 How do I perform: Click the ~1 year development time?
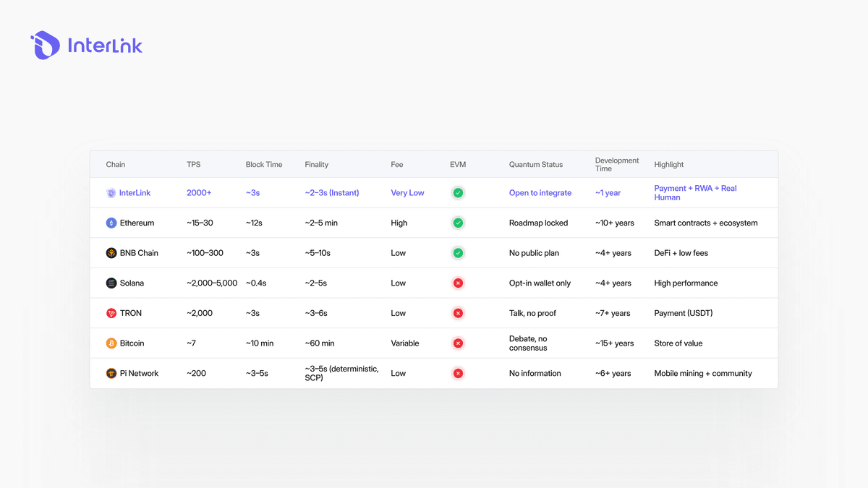click(x=608, y=193)
